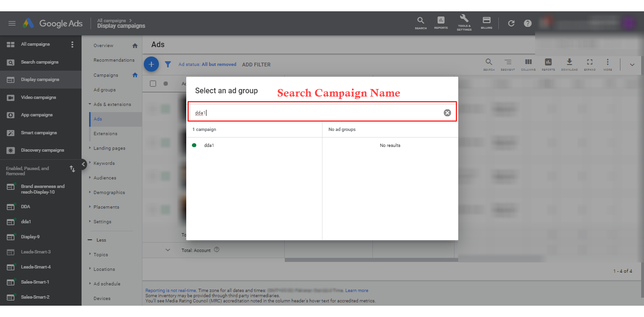Viewport: 644px width, 317px height.
Task: Open Ad groups page
Action: [105, 89]
